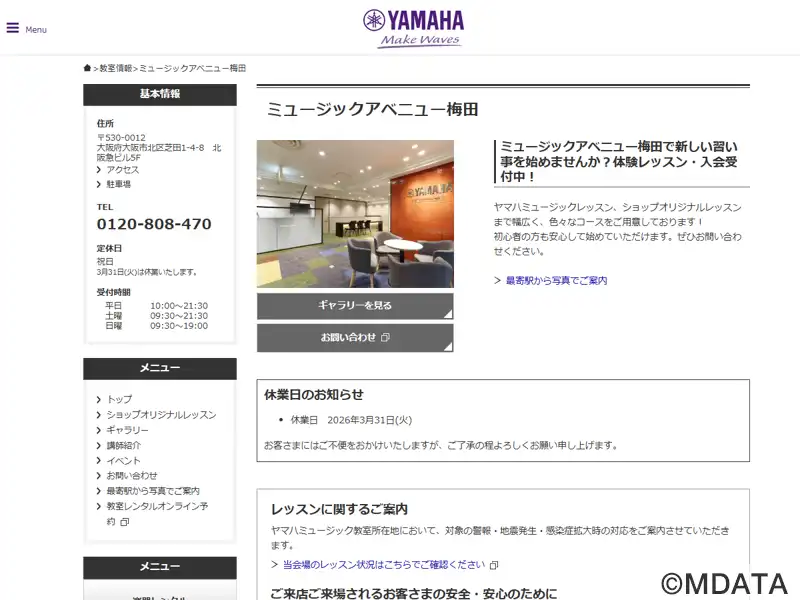The image size is (800, 600).
Task: Go to home via breadcrumb house icon
Action: [x=87, y=68]
